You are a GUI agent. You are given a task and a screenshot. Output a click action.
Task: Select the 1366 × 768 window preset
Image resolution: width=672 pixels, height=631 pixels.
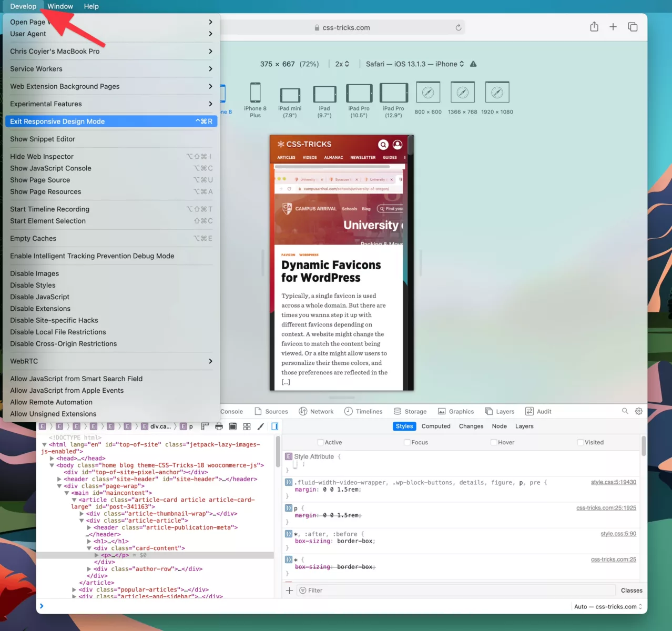tap(463, 98)
